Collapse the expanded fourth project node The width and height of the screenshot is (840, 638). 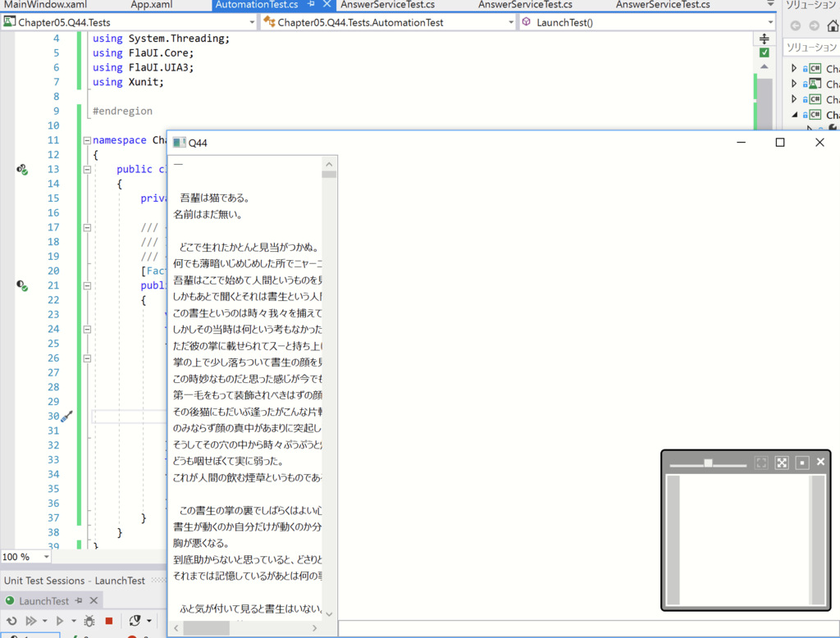(794, 115)
